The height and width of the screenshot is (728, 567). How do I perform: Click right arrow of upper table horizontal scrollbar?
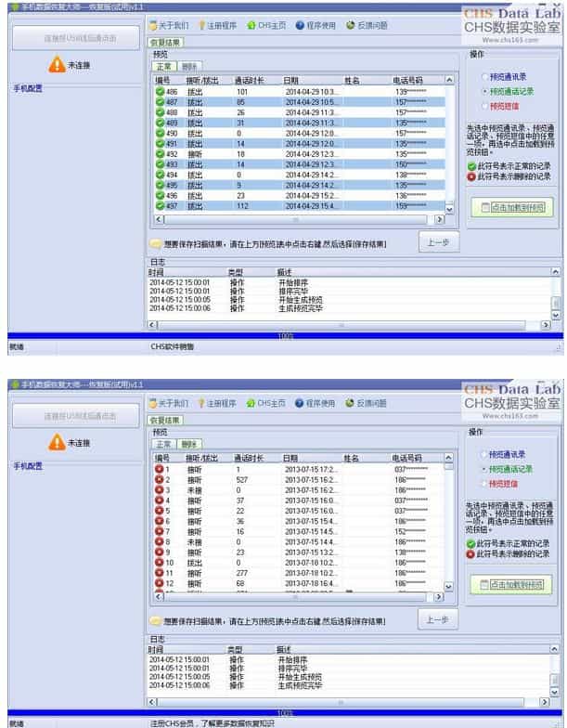point(439,219)
